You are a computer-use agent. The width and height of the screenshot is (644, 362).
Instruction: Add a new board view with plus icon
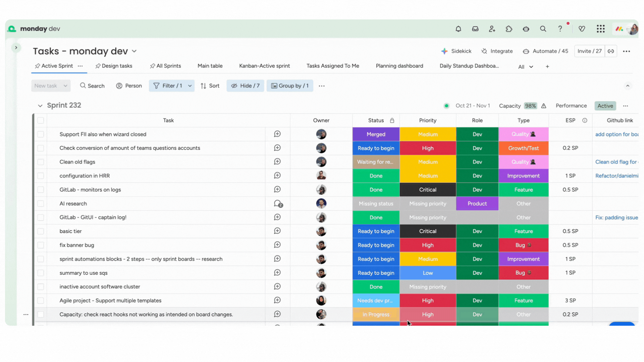[547, 66]
